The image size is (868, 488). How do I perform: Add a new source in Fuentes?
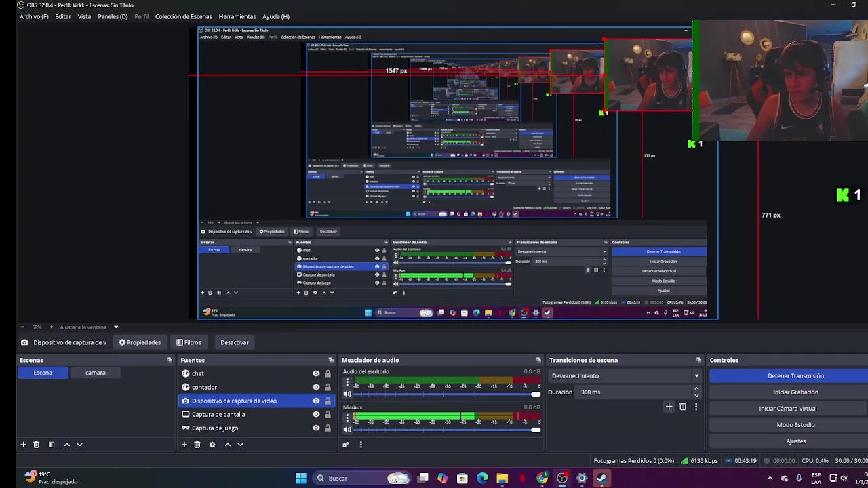pyautogui.click(x=184, y=445)
